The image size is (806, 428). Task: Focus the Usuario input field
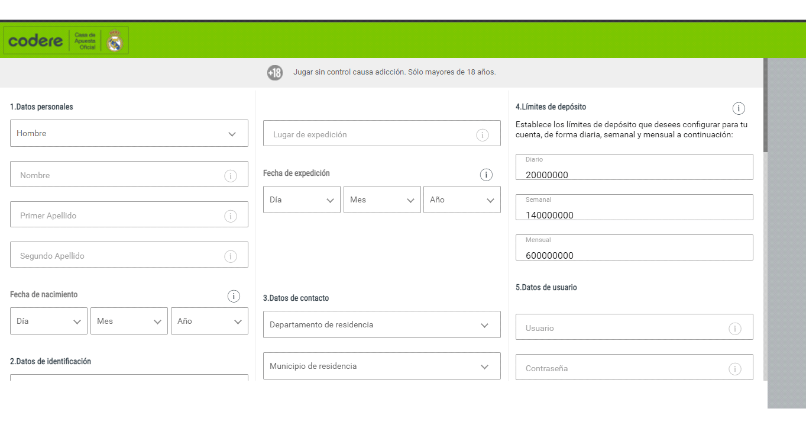(x=634, y=327)
